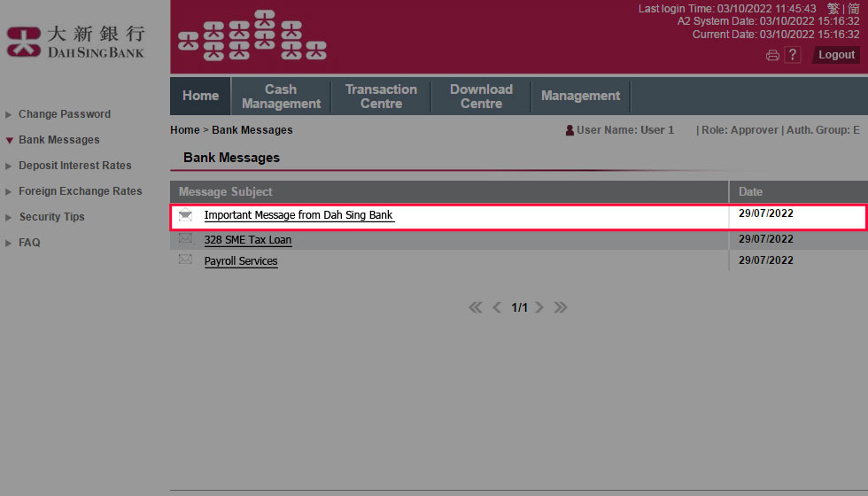Expand arrow beside FAQ
This screenshot has width=868, height=496.
tap(8, 243)
